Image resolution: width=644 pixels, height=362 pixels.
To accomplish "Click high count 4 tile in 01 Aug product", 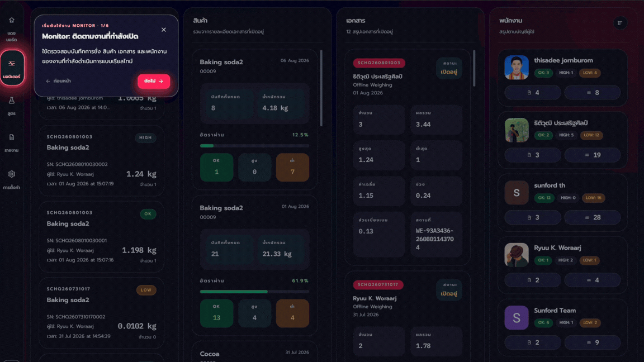I will tap(254, 313).
